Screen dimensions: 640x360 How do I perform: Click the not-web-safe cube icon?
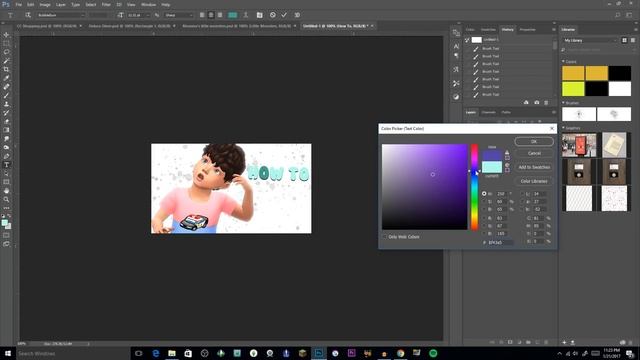coord(507,165)
